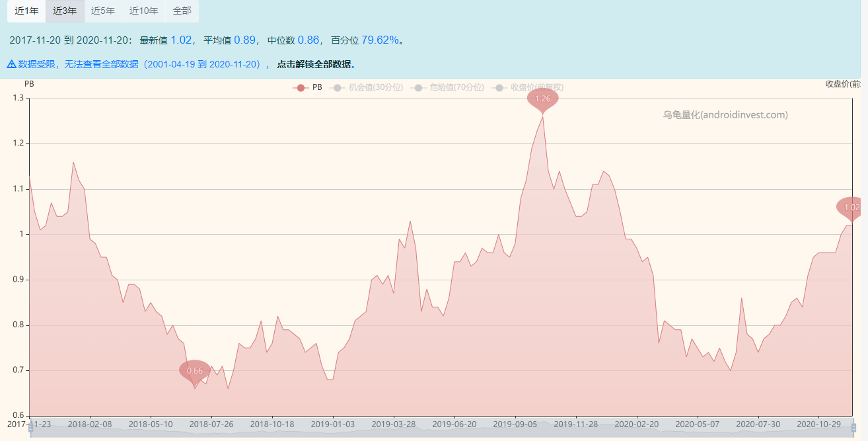Switch to 近5年 time range tab
868x441 pixels.
tap(103, 11)
